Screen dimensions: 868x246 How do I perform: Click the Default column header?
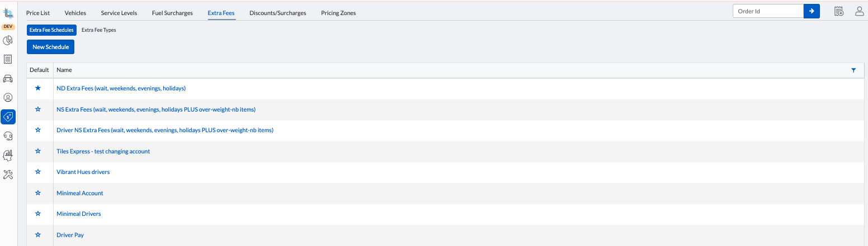coord(40,70)
